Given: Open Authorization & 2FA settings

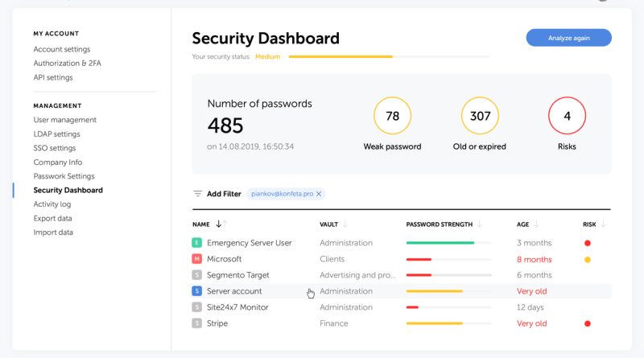Looking at the screenshot, I should pos(68,64).
